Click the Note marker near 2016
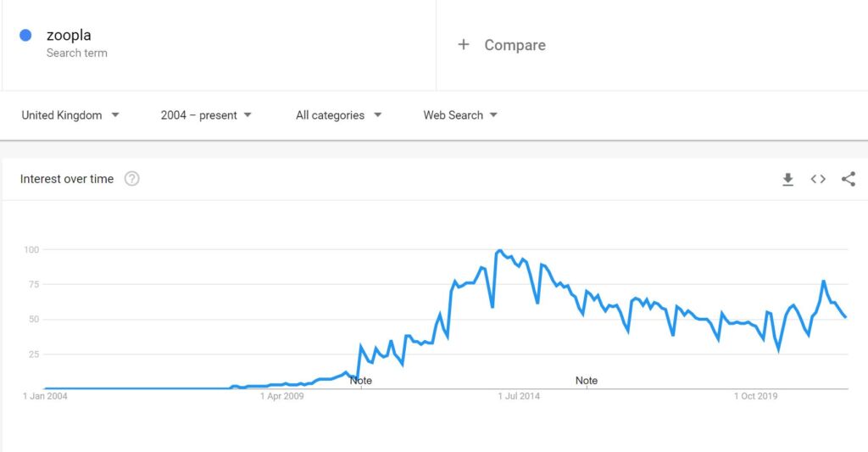This screenshot has width=868, height=452. (587, 381)
